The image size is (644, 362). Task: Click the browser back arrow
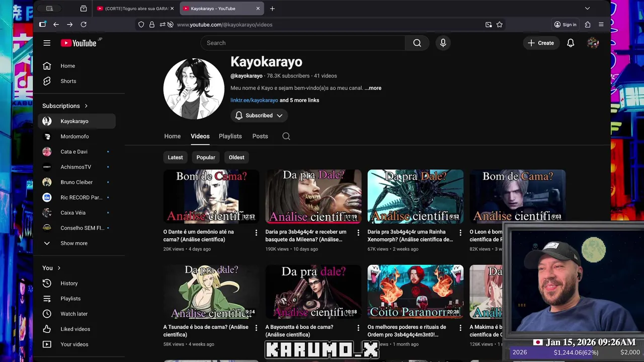[x=56, y=25]
